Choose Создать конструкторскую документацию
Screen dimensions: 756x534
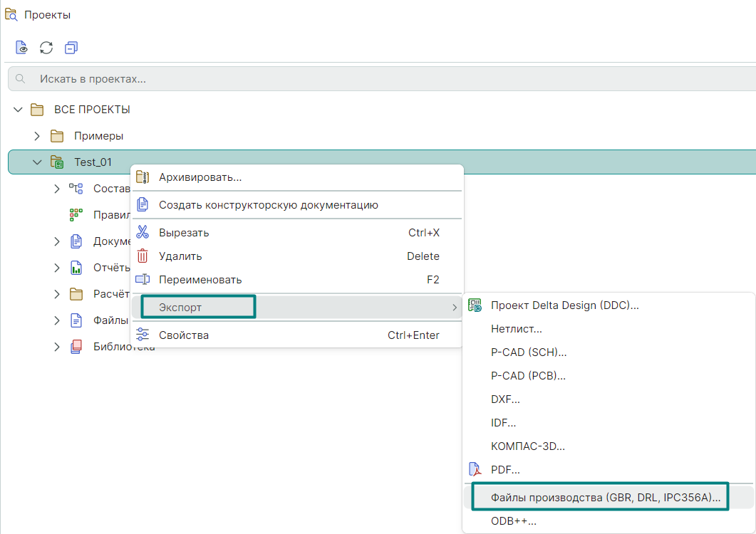[268, 205]
